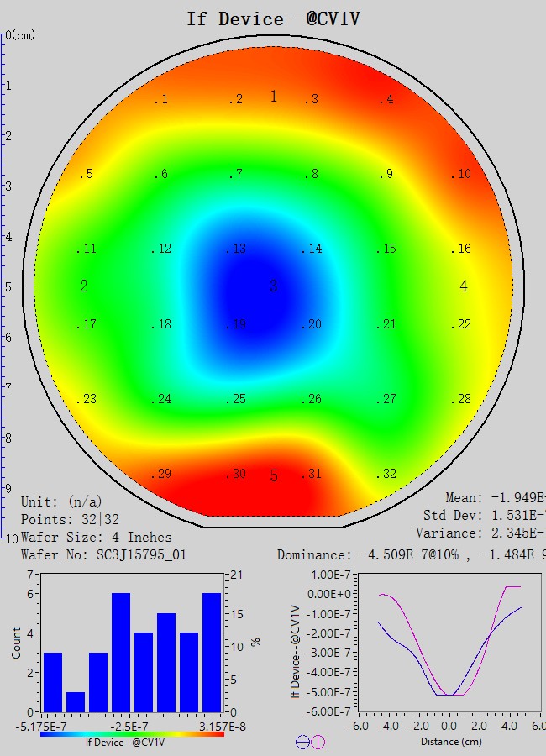
Task: Select measurement point 13 on wafer map
Action: pos(238,249)
